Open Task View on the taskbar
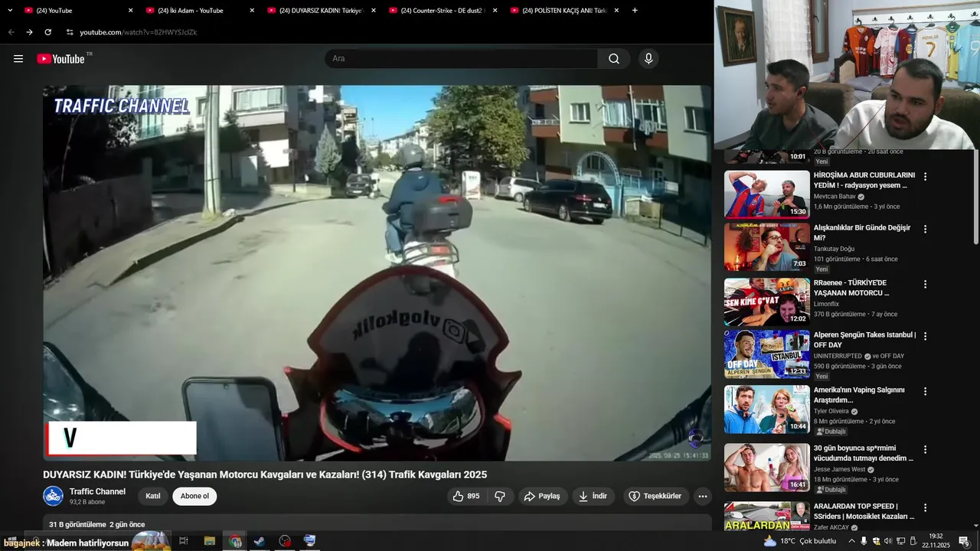The width and height of the screenshot is (980, 551). (184, 541)
